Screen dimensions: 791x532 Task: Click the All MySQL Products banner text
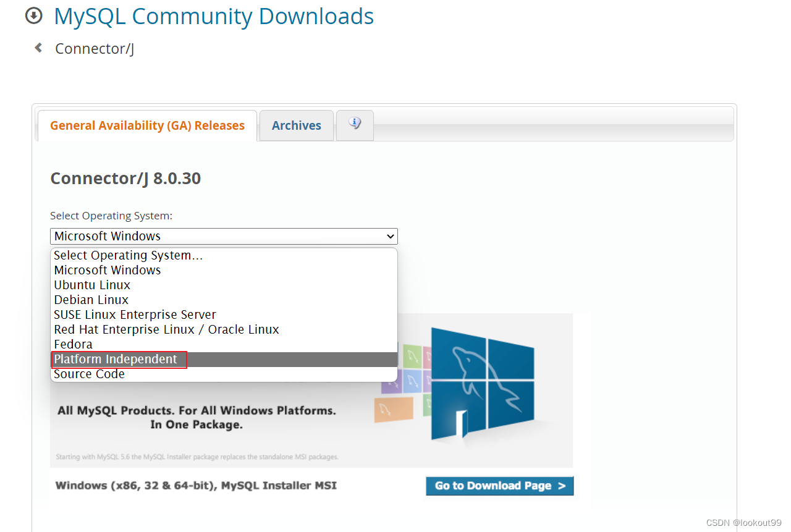[x=197, y=418]
